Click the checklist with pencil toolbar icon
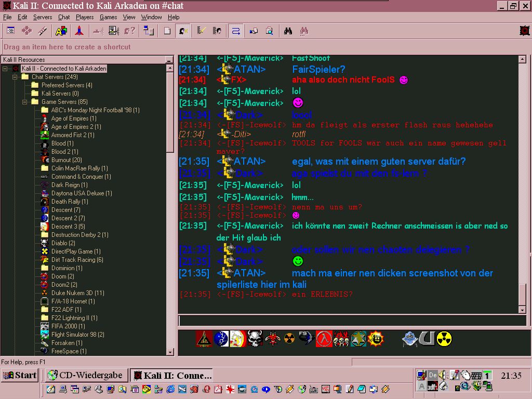The width and height of the screenshot is (532, 399). [x=201, y=31]
